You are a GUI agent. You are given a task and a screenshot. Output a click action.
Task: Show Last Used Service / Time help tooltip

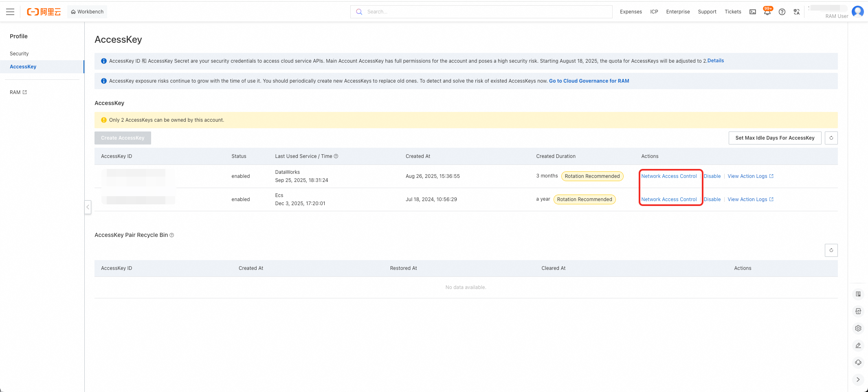click(x=336, y=156)
